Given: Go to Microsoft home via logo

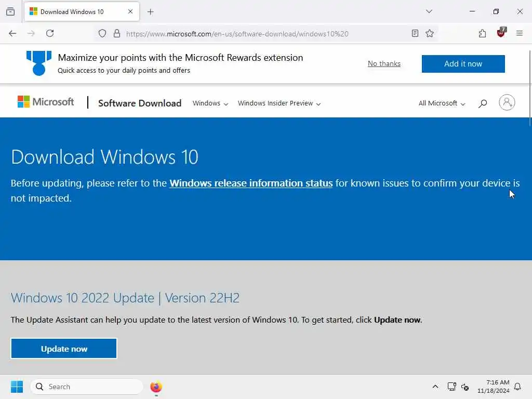Looking at the screenshot, I should point(46,102).
